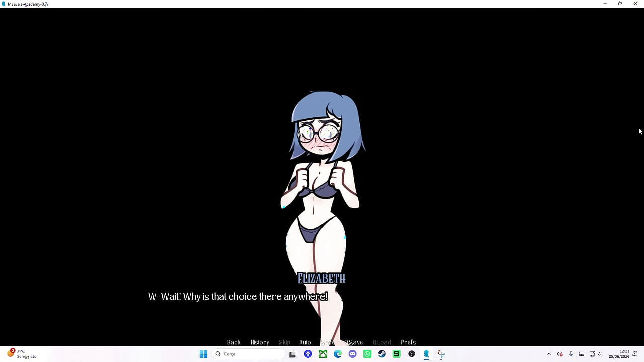The width and height of the screenshot is (644, 362).
Task: Open the Xbox app from the taskbar
Action: [323, 354]
